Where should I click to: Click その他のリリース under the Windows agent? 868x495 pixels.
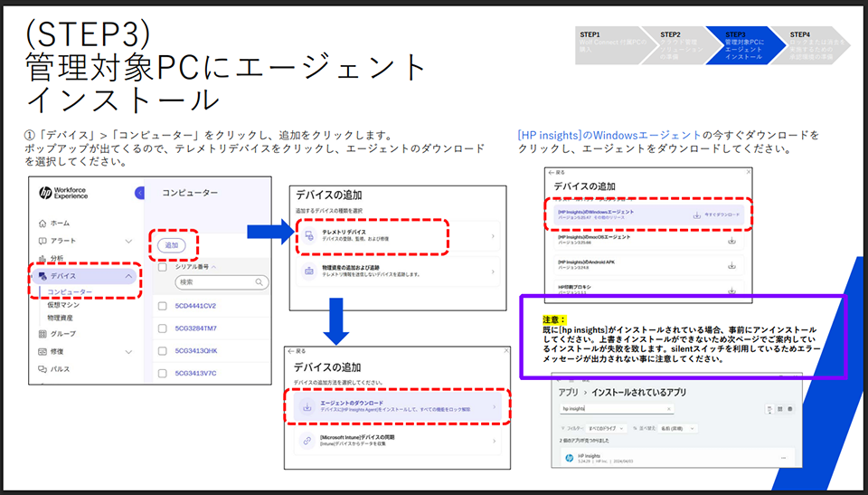609,218
